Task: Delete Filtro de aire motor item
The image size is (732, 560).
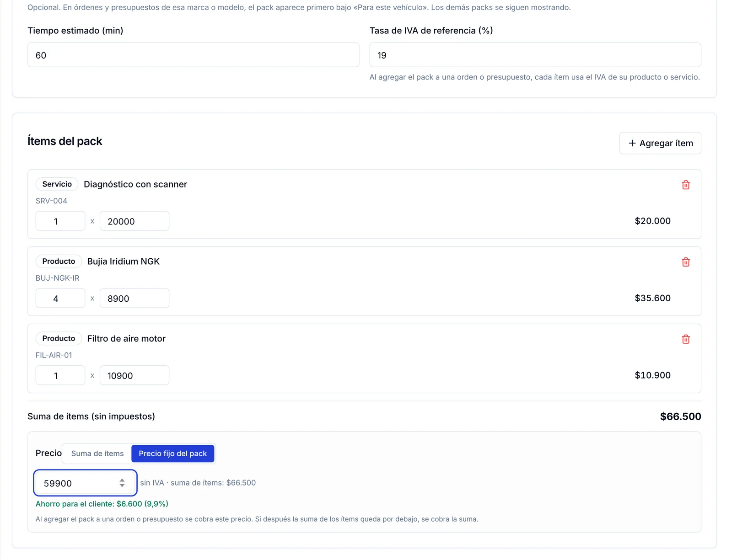Action: (685, 339)
